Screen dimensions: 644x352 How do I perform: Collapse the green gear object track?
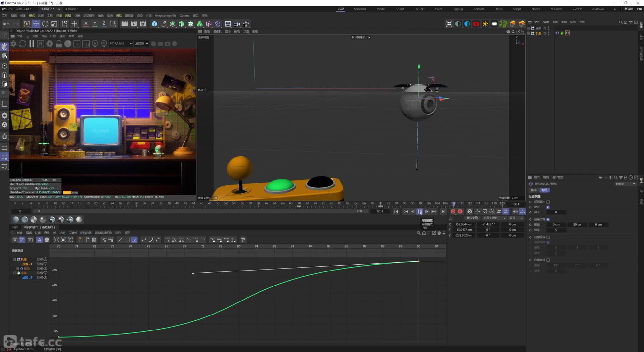coord(15,273)
